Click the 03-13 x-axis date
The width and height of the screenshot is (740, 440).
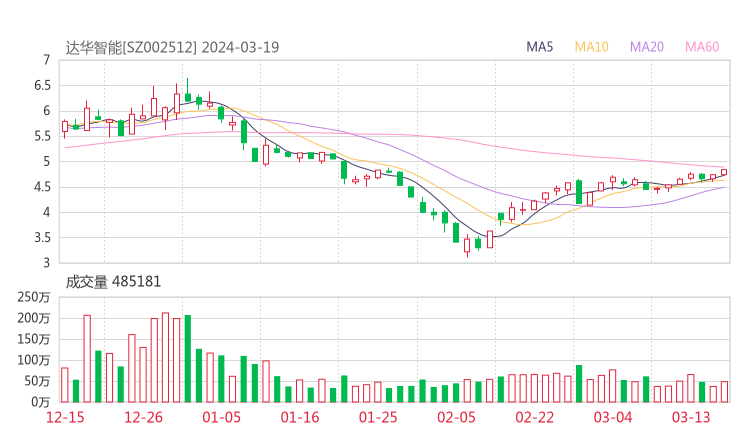pyautogui.click(x=691, y=417)
